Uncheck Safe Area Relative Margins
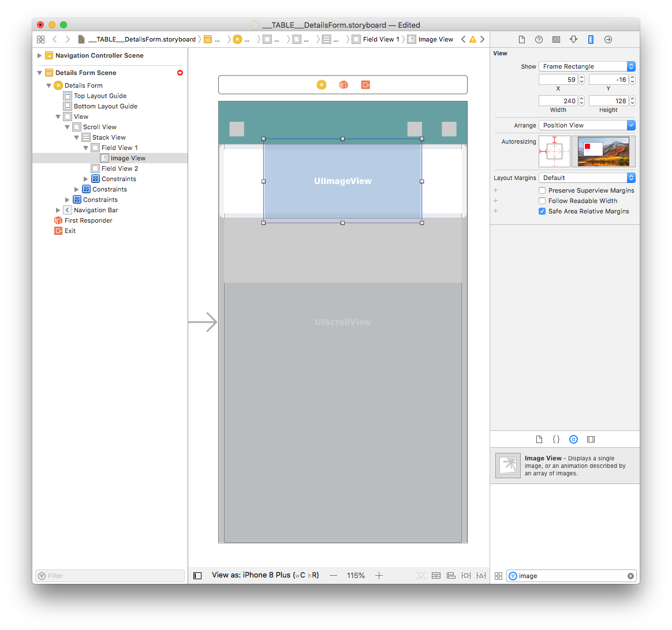The height and width of the screenshot is (630, 672). (x=542, y=211)
